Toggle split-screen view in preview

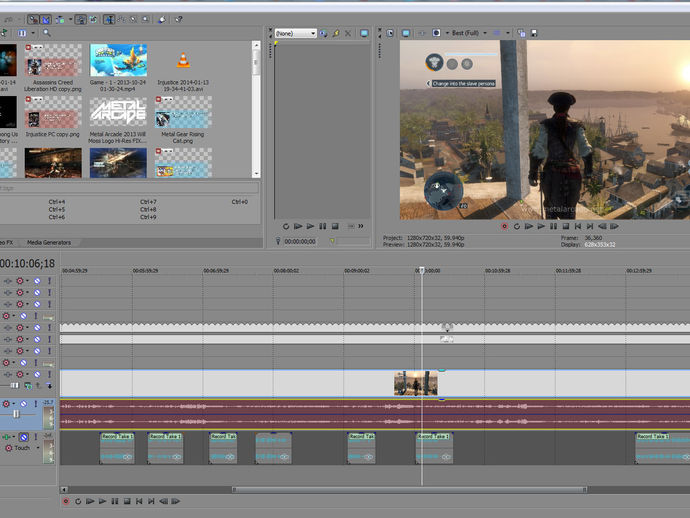436,33
